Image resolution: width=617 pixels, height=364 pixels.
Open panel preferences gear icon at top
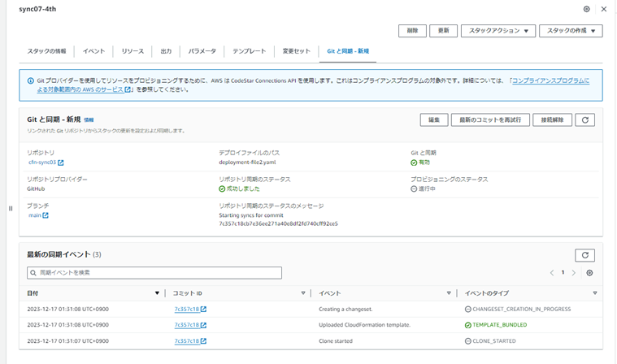586,9
